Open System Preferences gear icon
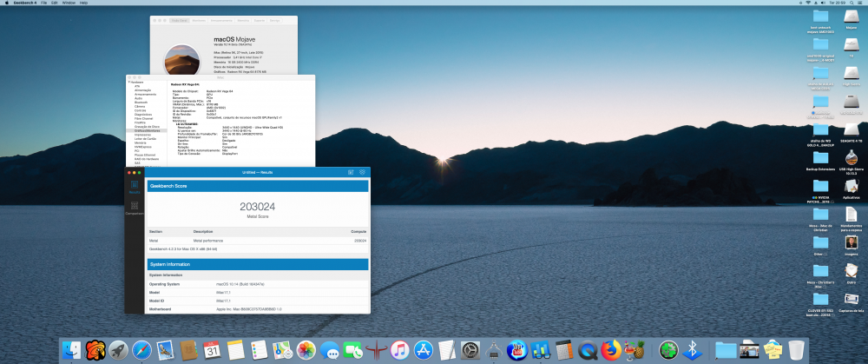 (470, 350)
